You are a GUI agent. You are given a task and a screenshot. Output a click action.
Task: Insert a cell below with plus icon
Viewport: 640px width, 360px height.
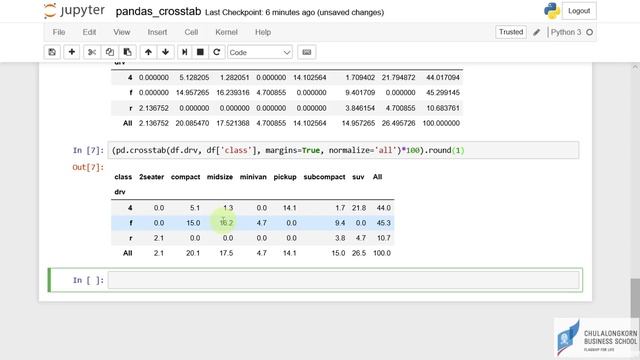[71, 52]
